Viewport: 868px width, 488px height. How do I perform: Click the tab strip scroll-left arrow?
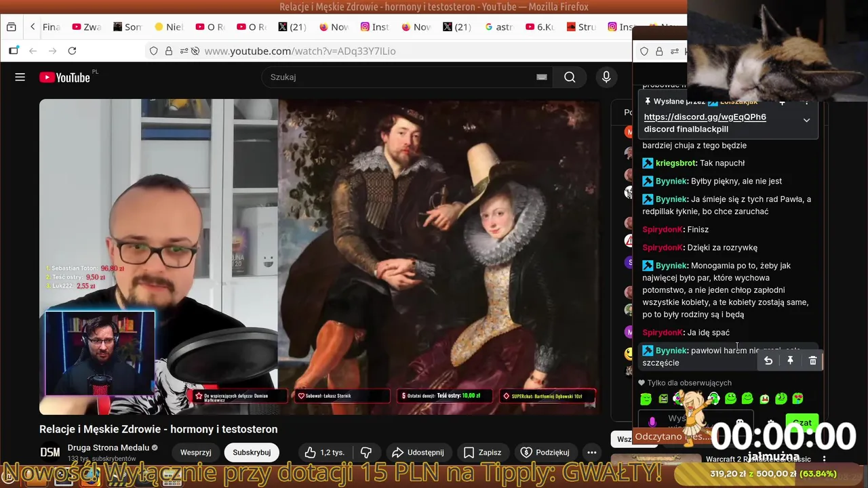[33, 27]
